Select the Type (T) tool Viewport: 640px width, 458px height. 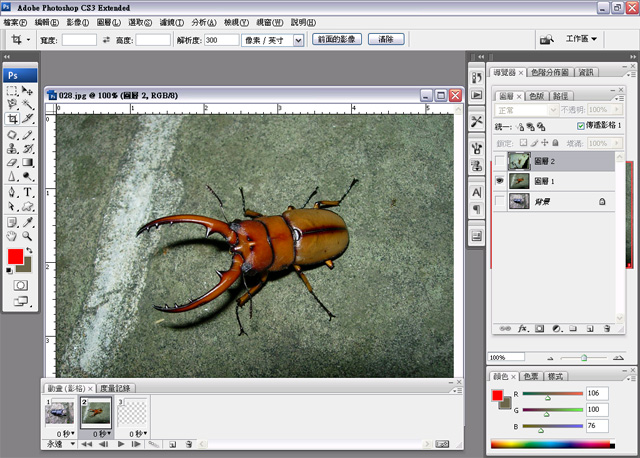(28, 192)
